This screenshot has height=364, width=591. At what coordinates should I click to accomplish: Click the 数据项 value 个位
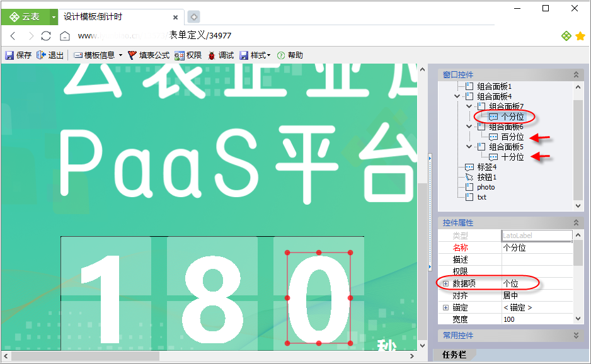[x=537, y=283]
